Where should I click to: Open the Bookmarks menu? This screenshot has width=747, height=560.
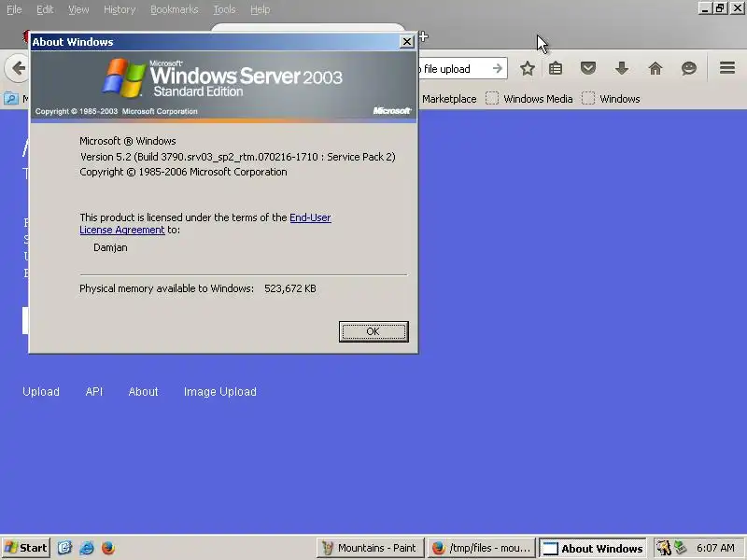click(175, 9)
